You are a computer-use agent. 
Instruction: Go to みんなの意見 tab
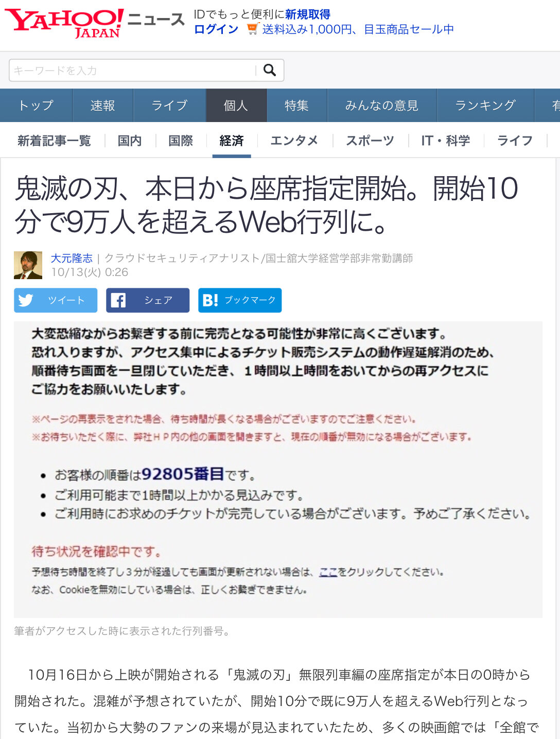381,106
